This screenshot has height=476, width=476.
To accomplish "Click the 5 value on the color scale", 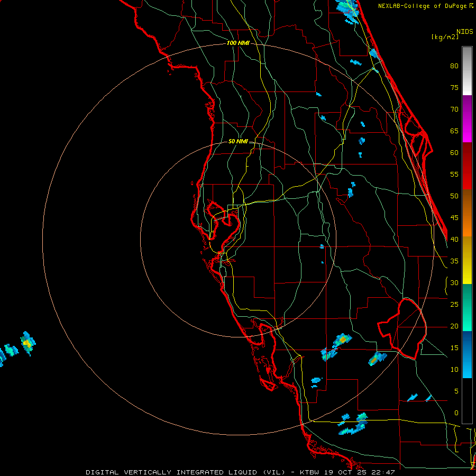I will [456, 391].
